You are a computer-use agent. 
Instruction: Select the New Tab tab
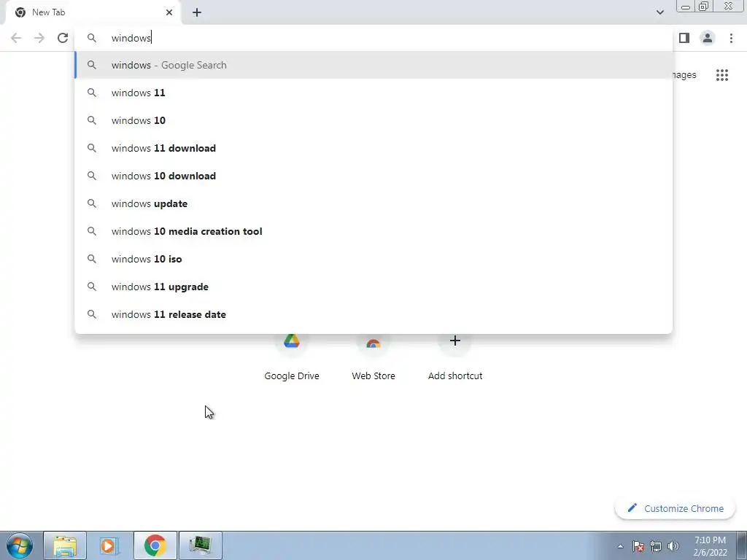point(93,12)
